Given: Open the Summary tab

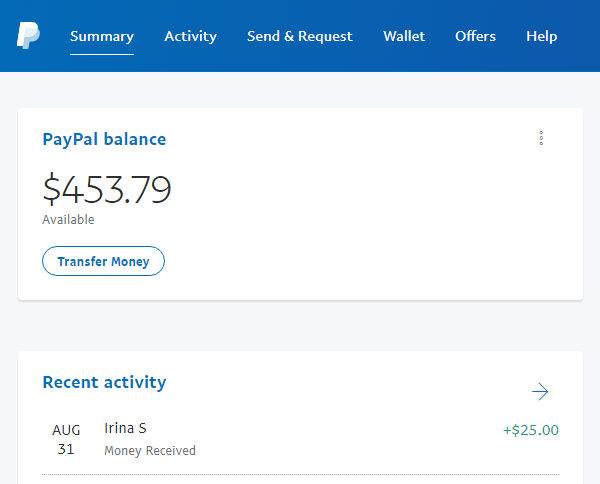Looking at the screenshot, I should click(x=102, y=36).
